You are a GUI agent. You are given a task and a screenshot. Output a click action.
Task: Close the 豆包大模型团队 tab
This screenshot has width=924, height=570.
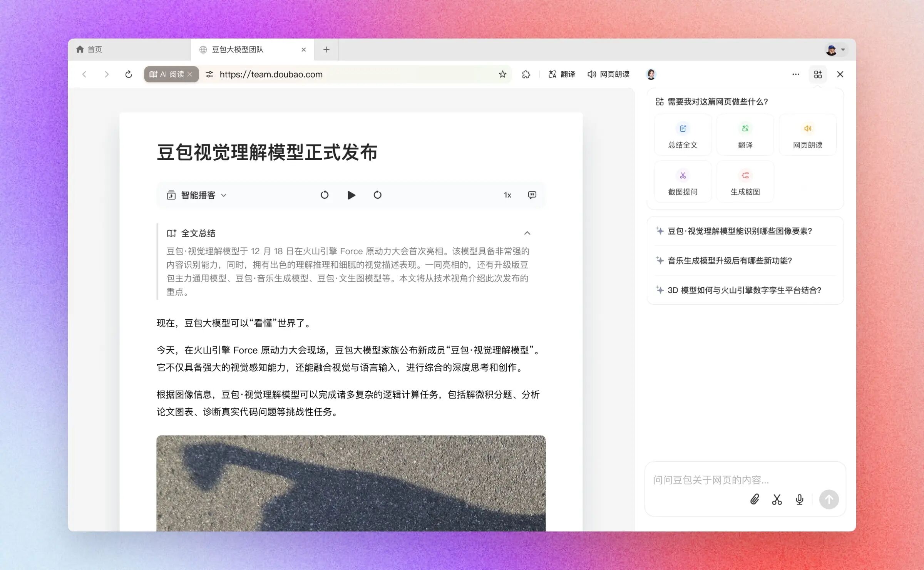pyautogui.click(x=303, y=49)
